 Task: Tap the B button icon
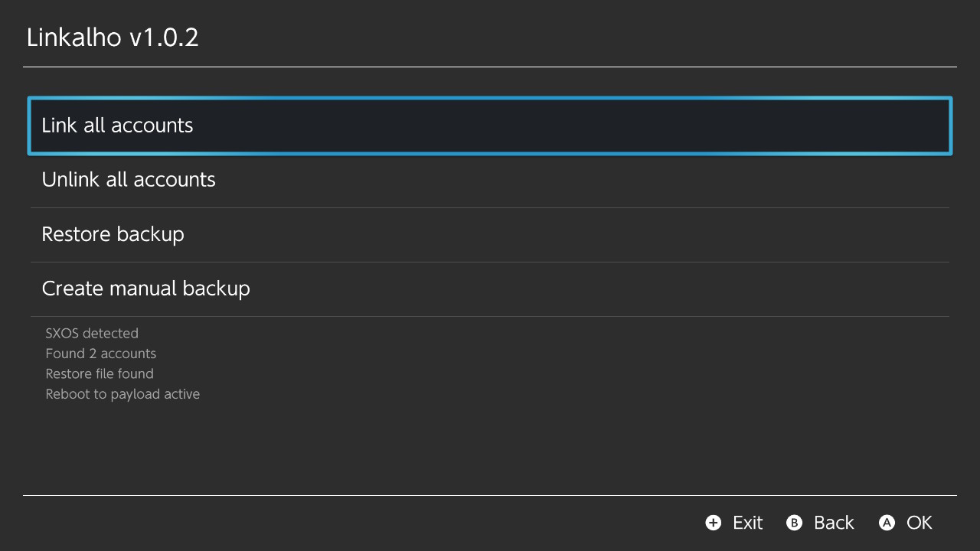tap(795, 523)
